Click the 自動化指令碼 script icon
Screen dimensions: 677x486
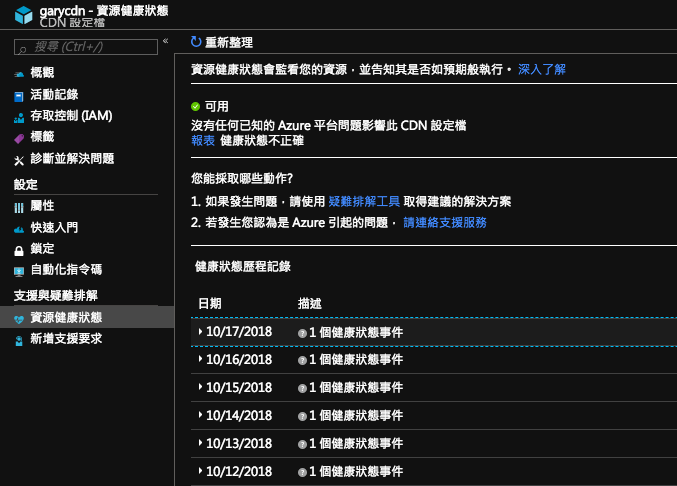pos(19,271)
